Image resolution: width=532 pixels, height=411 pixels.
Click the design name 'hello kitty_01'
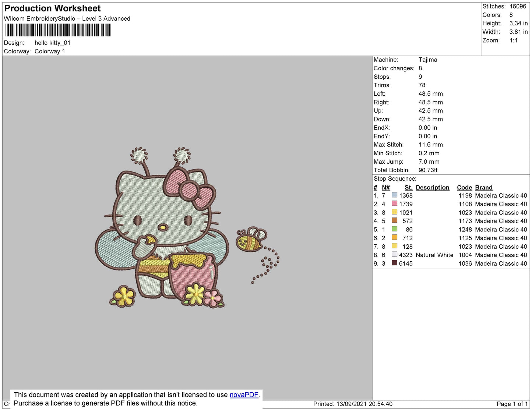[x=52, y=43]
